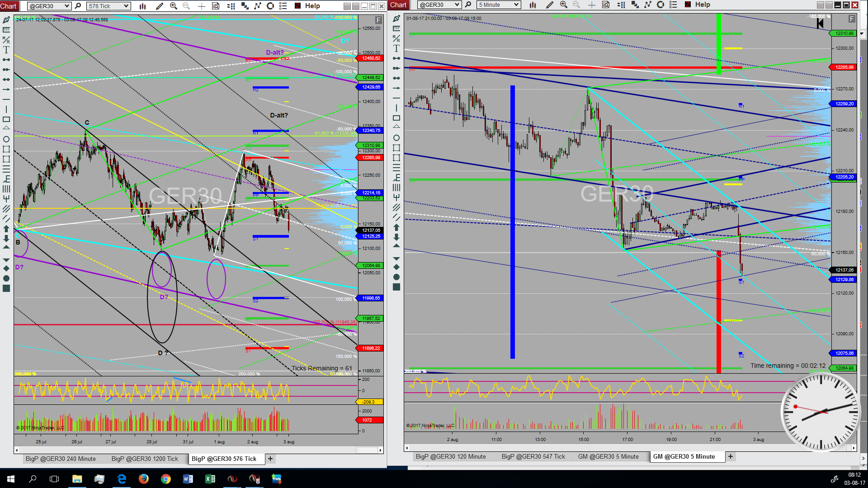Open the data box in right chart
This screenshot has height=488, width=868.
pos(606,5)
